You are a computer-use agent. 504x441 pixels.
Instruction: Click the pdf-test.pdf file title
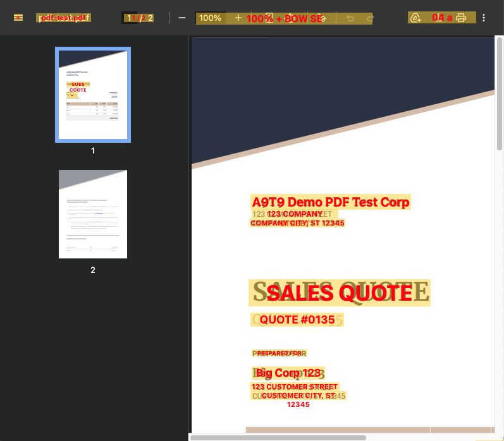[x=63, y=18]
